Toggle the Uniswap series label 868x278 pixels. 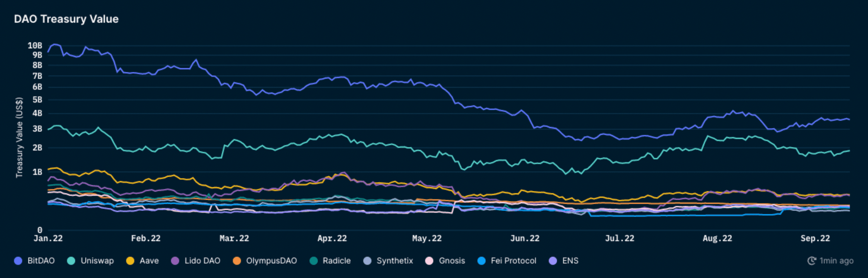click(x=97, y=261)
